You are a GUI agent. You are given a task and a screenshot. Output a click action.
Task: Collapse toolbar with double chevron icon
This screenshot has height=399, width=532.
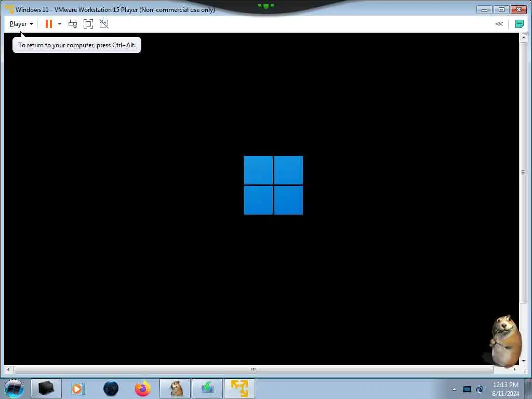pos(499,24)
